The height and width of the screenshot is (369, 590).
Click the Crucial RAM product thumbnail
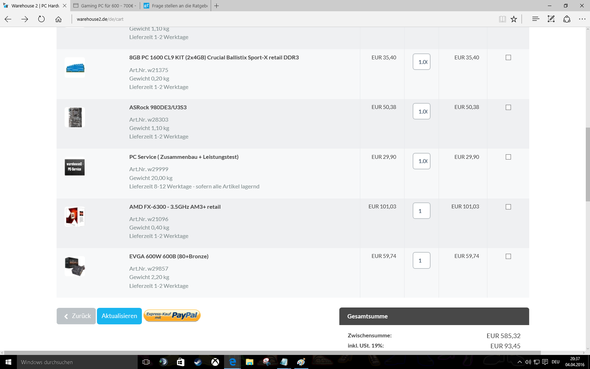75,68
